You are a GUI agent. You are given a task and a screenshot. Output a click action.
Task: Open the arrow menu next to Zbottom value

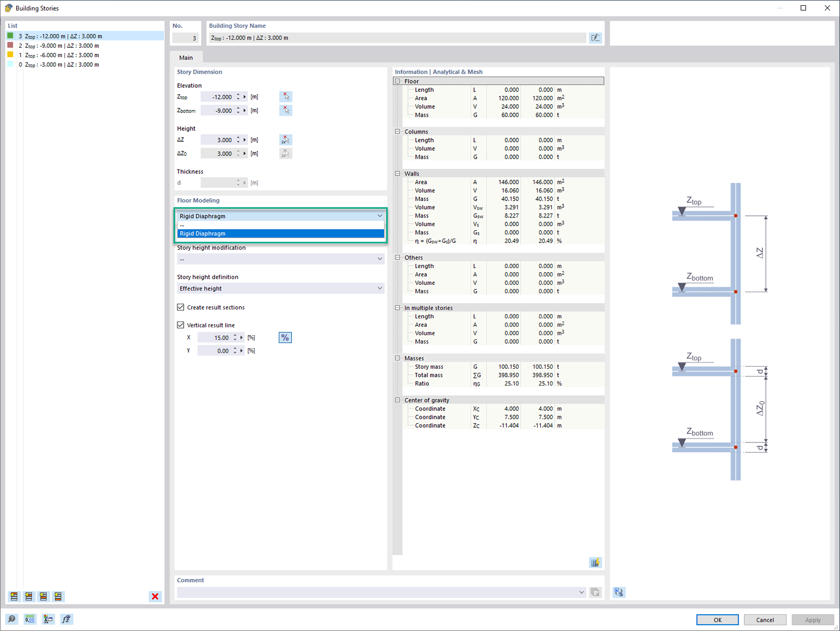pyautogui.click(x=245, y=110)
